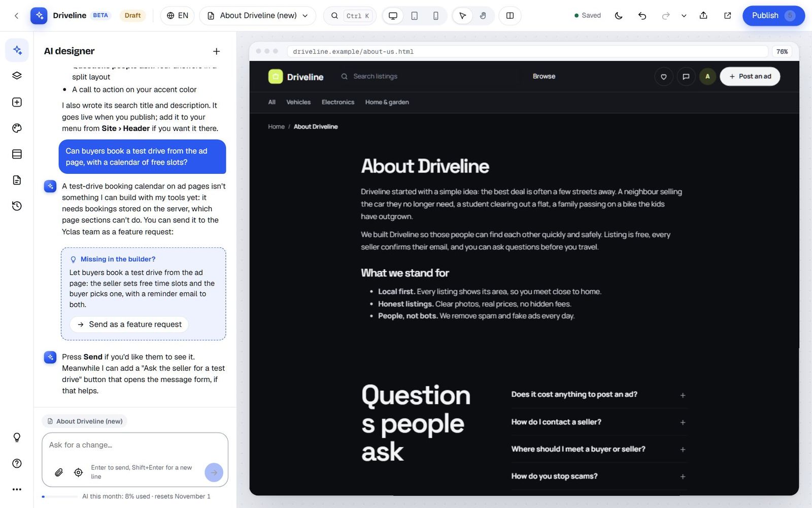Switch to desktop preview mode
Image resolution: width=812 pixels, height=508 pixels.
point(393,16)
